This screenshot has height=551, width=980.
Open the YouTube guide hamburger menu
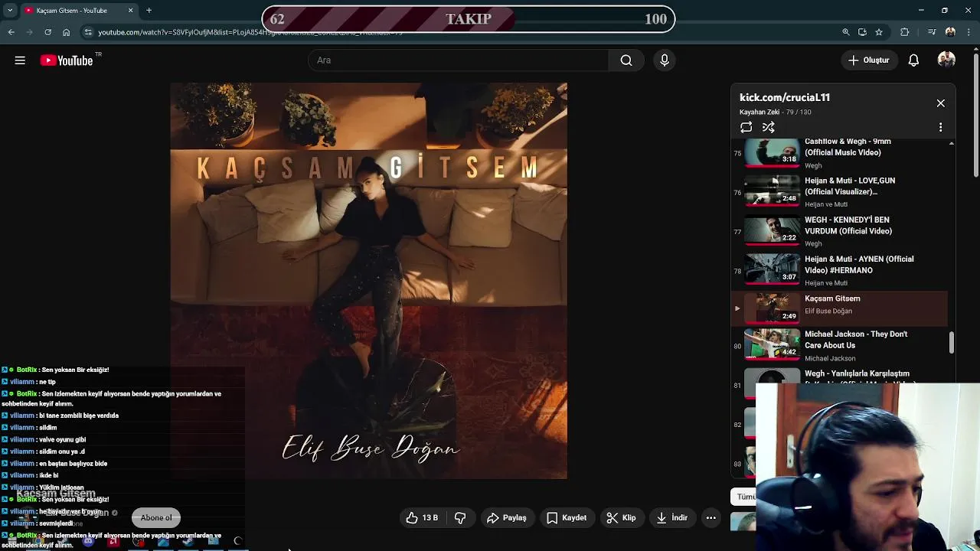[x=20, y=60]
